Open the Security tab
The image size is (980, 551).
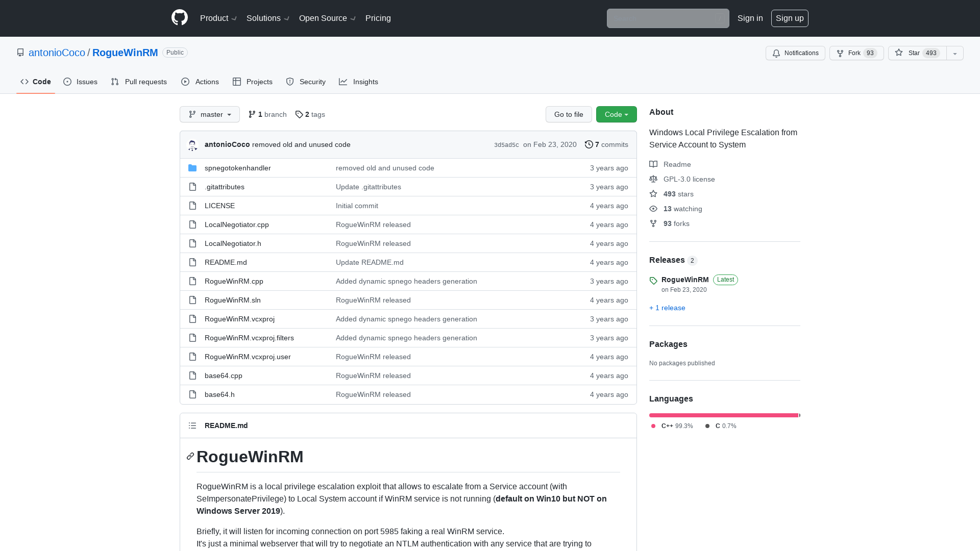[306, 82]
